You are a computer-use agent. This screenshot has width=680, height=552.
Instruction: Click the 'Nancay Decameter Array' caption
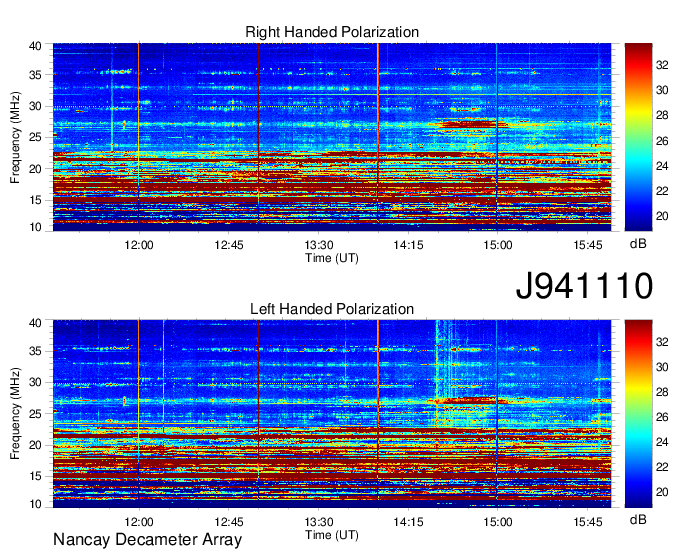pos(147,540)
